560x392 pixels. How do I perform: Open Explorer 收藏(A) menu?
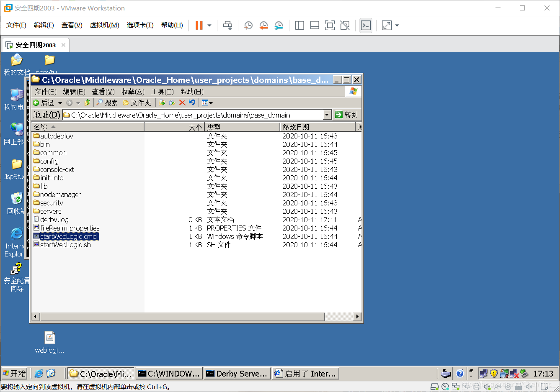133,92
